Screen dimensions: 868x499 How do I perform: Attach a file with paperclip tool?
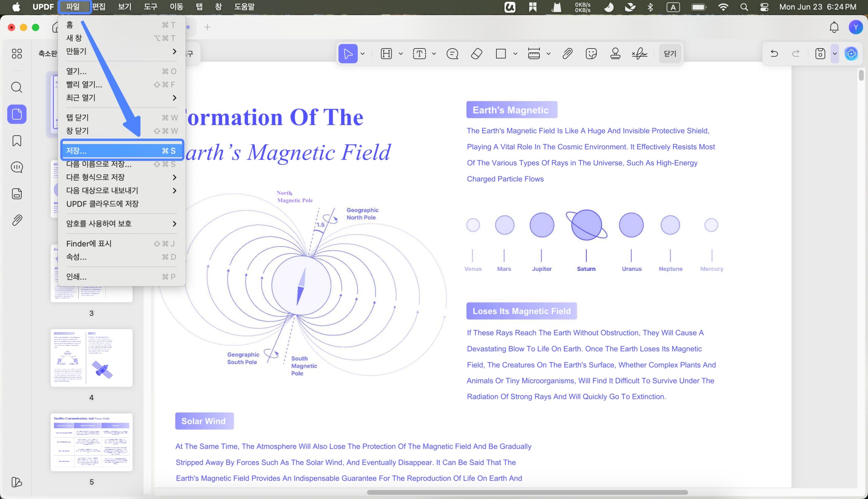click(x=568, y=54)
